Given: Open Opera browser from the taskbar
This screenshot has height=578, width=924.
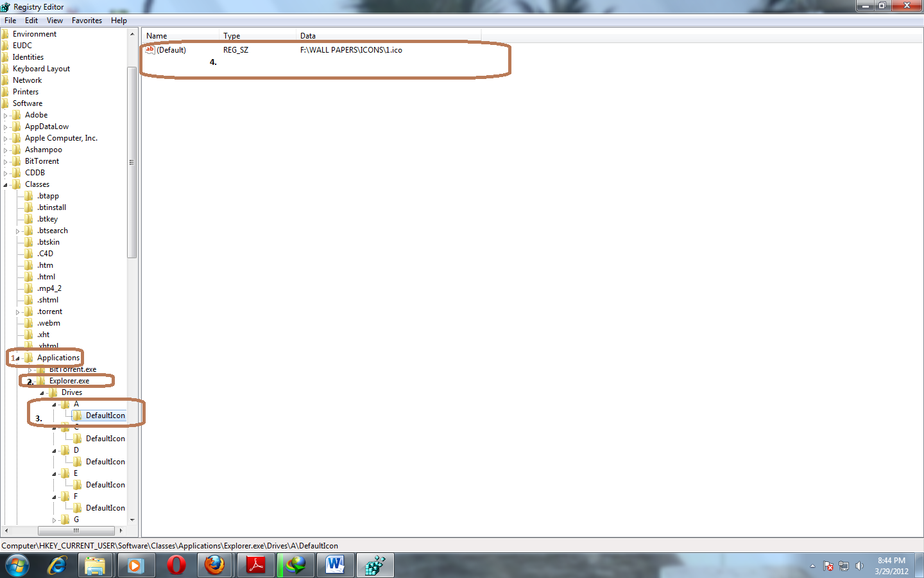Looking at the screenshot, I should tap(176, 565).
